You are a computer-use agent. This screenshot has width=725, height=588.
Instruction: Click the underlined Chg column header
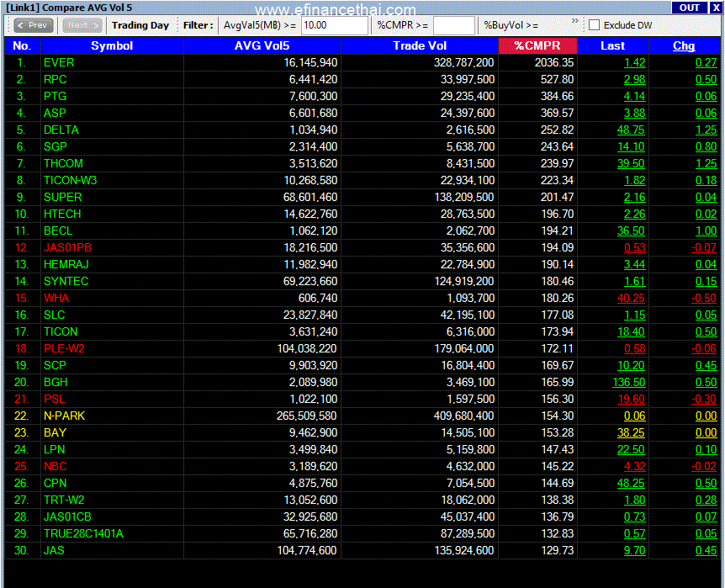click(x=684, y=45)
